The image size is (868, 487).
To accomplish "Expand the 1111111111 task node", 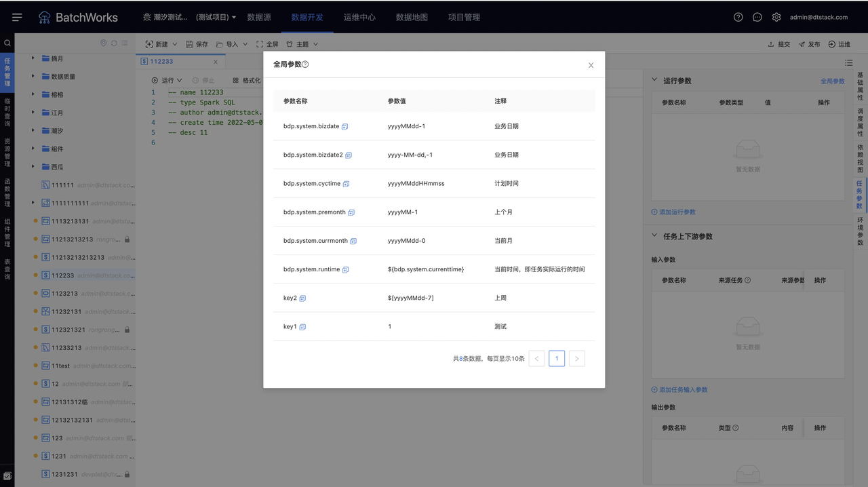I will pyautogui.click(x=33, y=202).
